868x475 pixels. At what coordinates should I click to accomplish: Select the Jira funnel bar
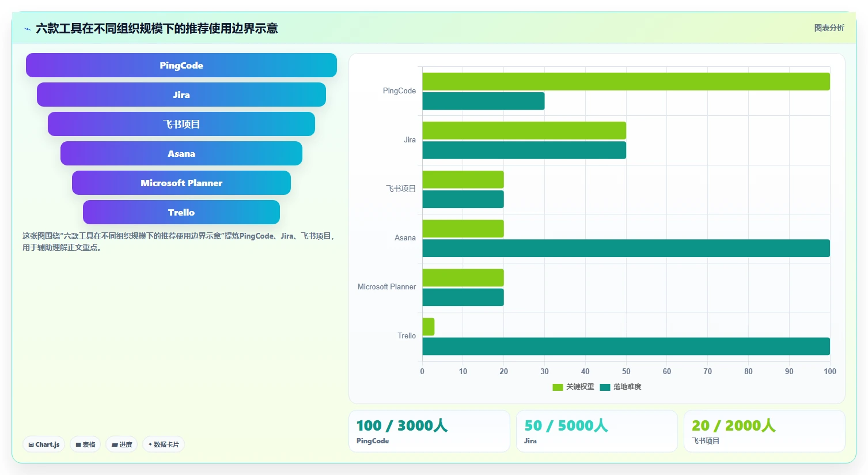(181, 95)
